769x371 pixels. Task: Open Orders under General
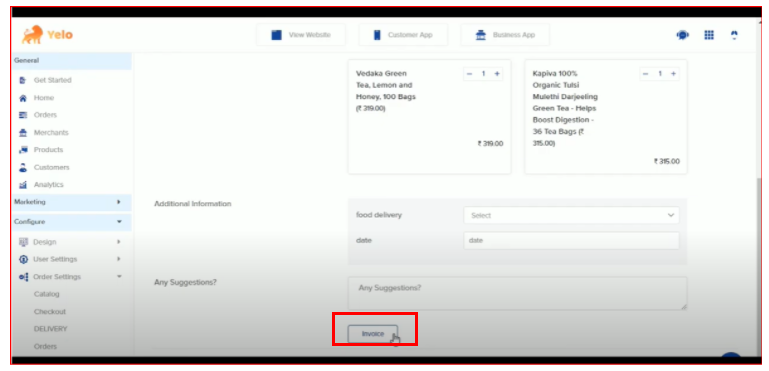coord(45,115)
